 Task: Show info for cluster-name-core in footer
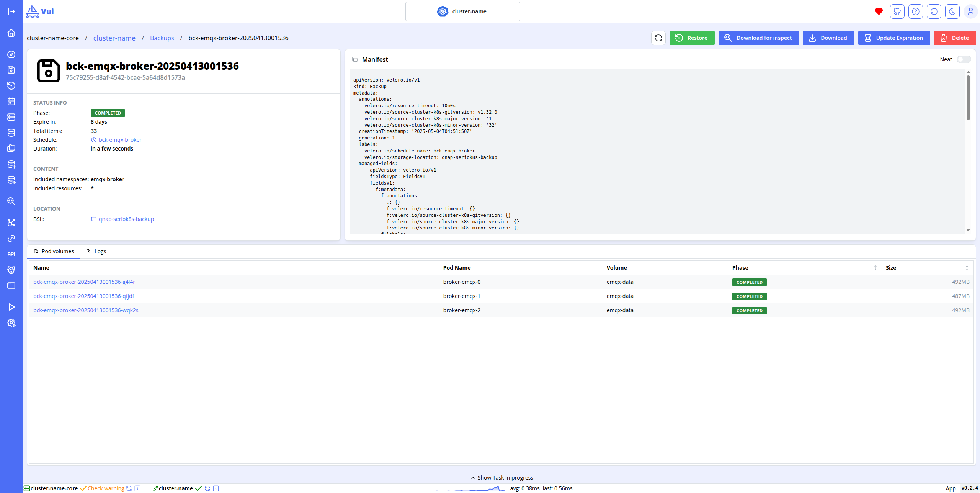pos(137,488)
